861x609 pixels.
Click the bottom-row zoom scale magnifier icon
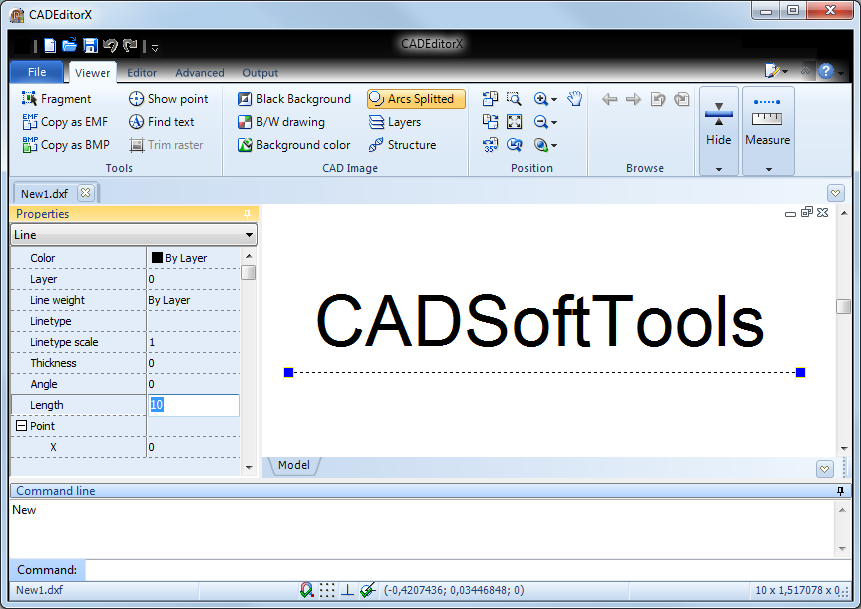click(x=540, y=145)
